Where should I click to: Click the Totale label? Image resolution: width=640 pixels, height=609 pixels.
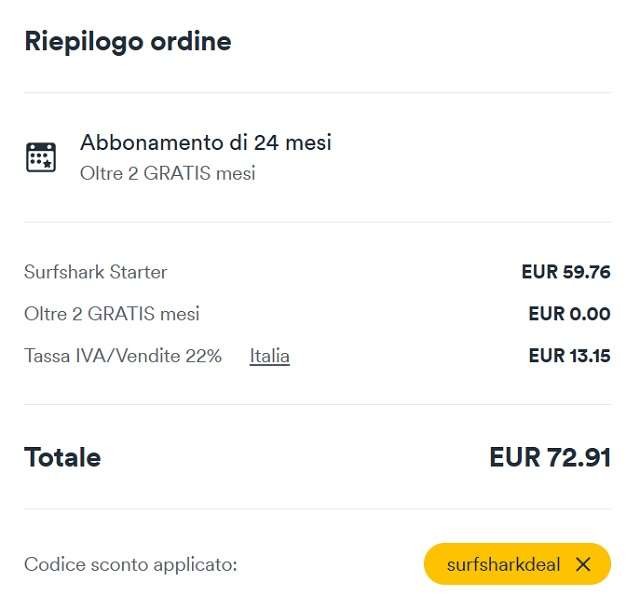pyautogui.click(x=63, y=458)
